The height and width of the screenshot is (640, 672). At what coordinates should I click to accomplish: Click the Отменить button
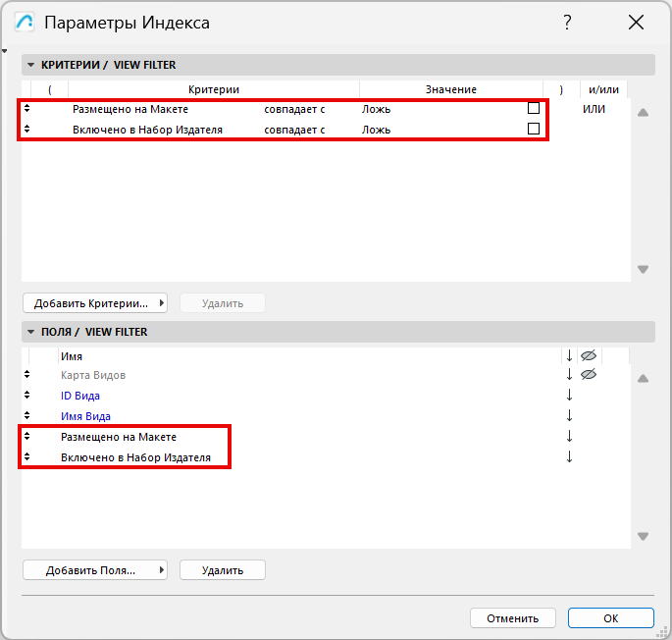point(512,618)
